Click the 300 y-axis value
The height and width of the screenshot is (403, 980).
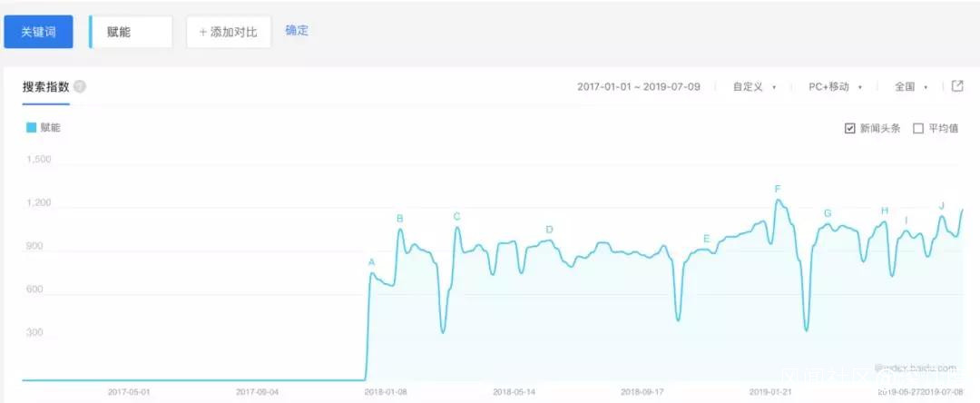[x=34, y=332]
